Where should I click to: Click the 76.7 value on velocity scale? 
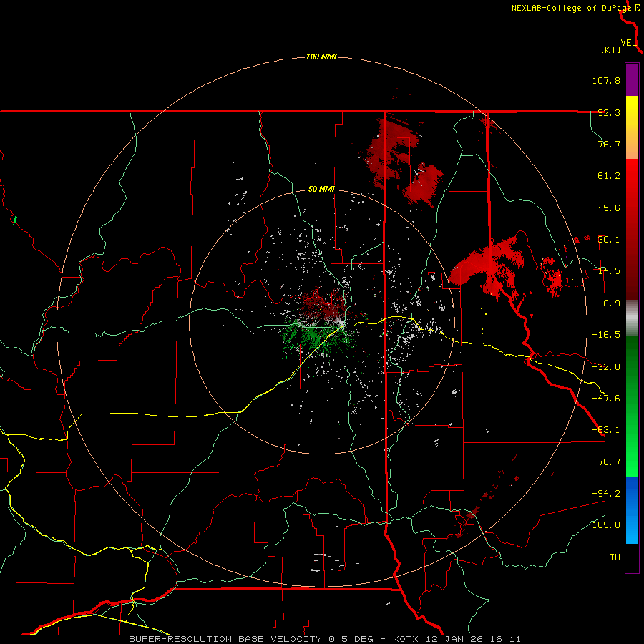point(609,144)
